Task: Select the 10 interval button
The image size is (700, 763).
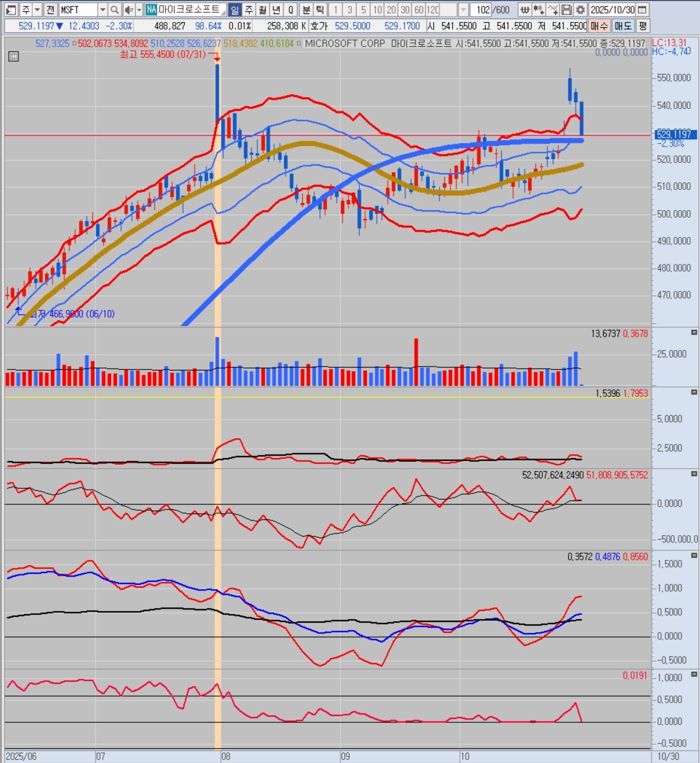Action: (x=377, y=9)
